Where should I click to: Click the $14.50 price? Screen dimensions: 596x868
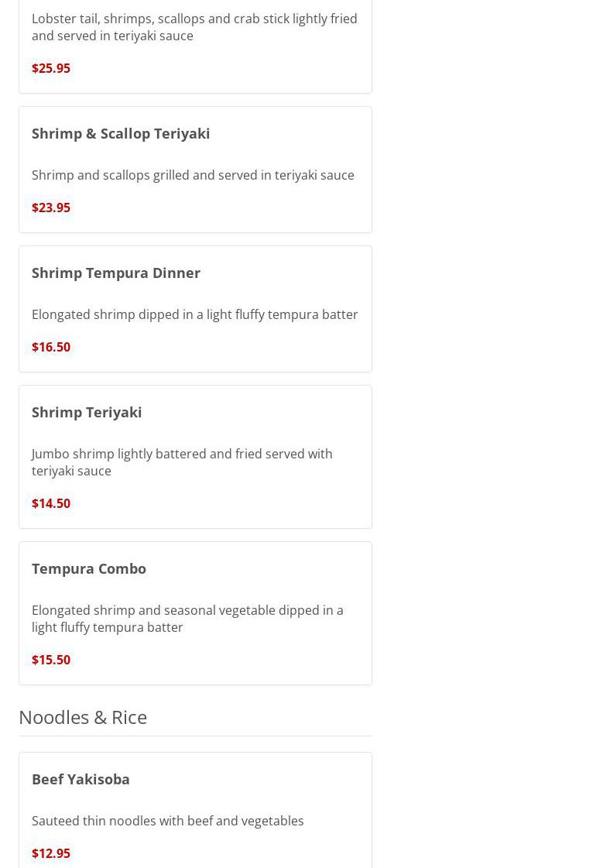tap(51, 503)
